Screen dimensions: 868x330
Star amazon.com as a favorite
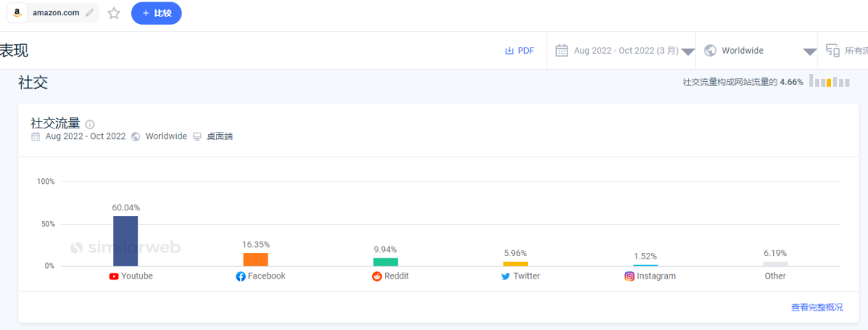[x=114, y=14]
